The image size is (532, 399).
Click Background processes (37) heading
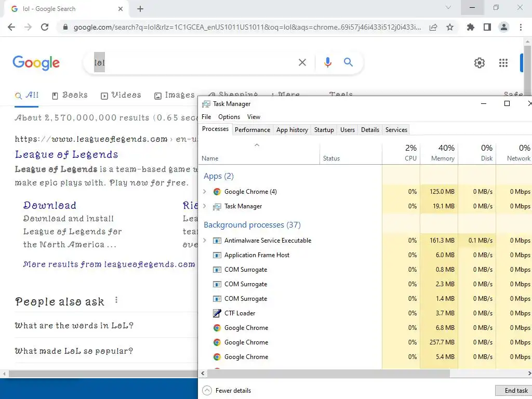pos(252,225)
